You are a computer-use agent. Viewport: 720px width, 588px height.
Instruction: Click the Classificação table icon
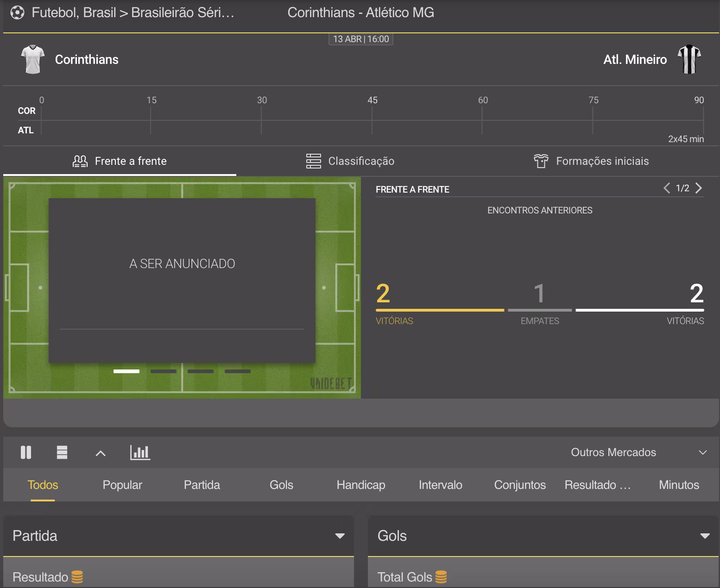click(x=314, y=161)
